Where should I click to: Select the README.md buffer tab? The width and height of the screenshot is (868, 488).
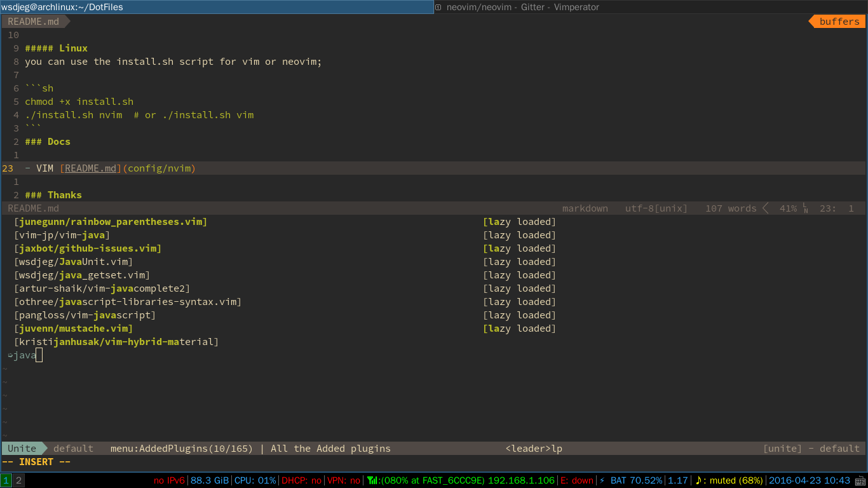click(36, 21)
